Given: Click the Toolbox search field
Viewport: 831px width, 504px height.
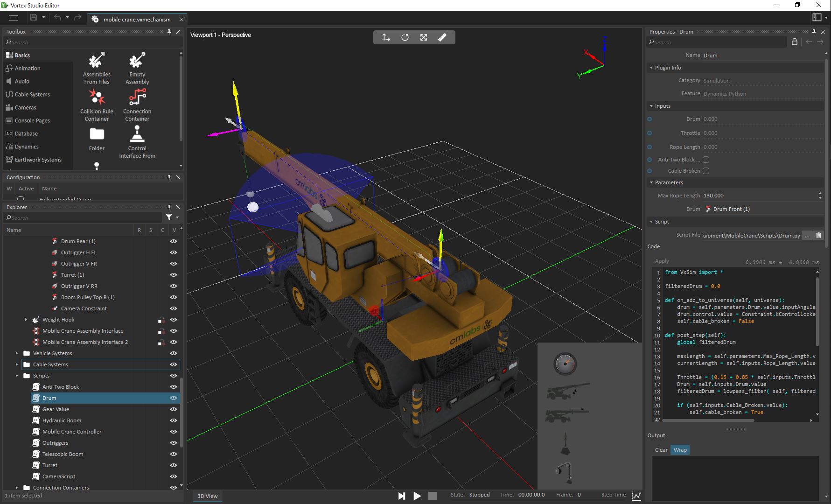Looking at the screenshot, I should coord(93,42).
